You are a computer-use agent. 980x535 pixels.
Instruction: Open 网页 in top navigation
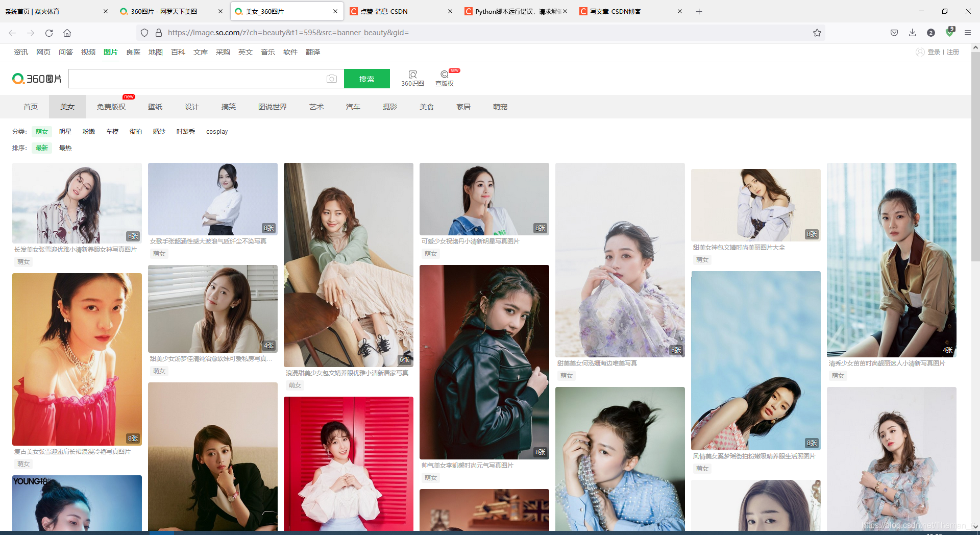[43, 52]
